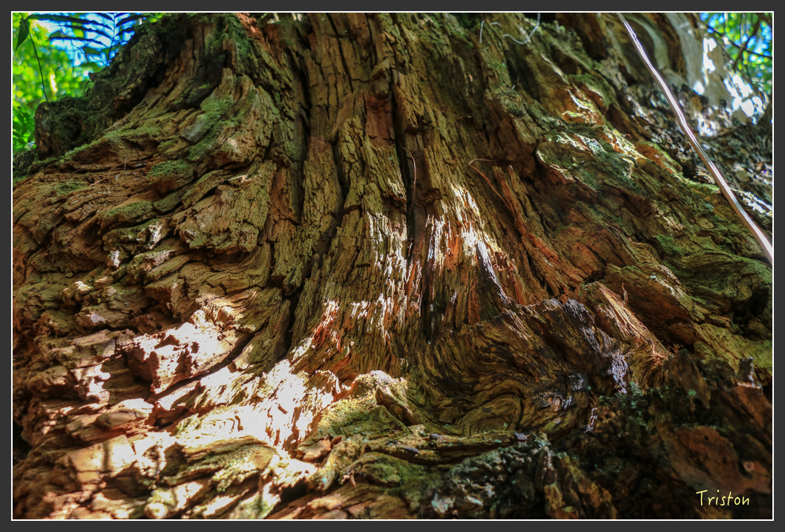Click the dark gray frame border at top
This screenshot has width=785, height=532.
392,5
